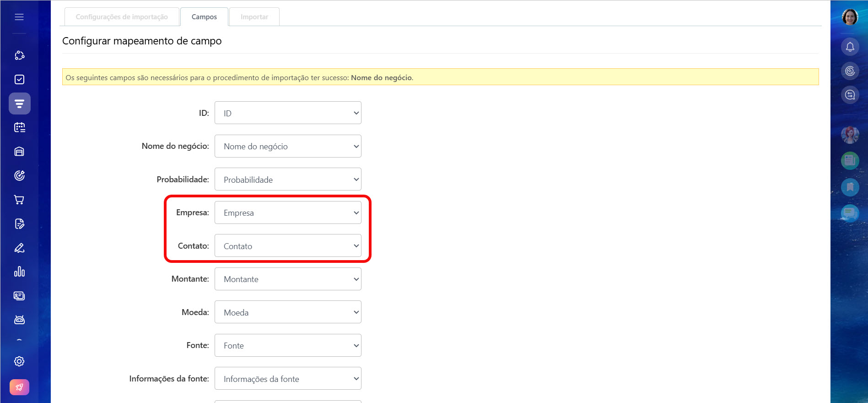Open the Tasks checkmark icon in sidebar
Viewport: 868px width, 403px height.
(x=19, y=80)
